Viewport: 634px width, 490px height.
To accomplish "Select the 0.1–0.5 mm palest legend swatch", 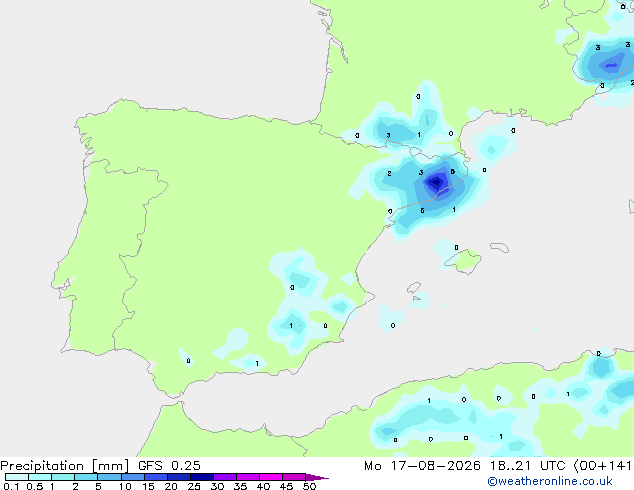I will (17, 477).
